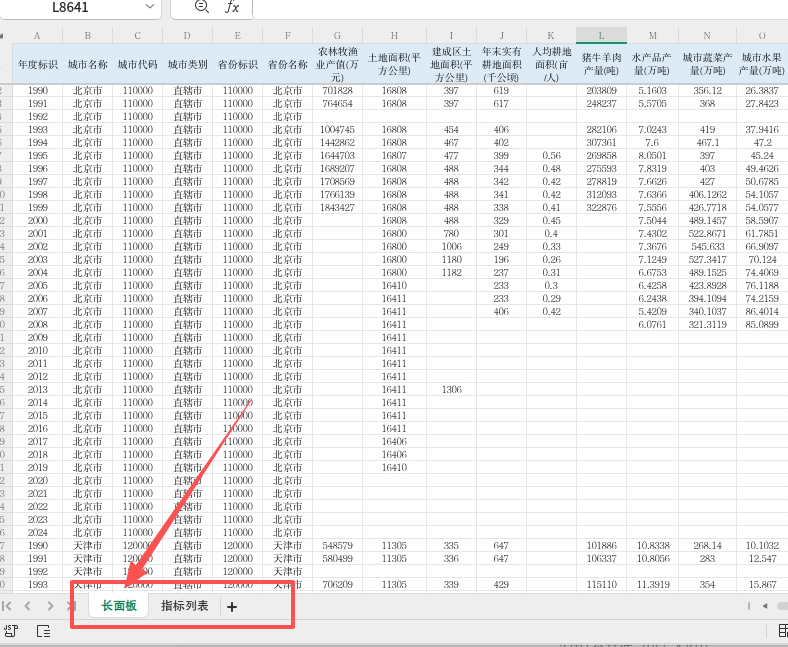Select column G header
This screenshot has width=788, height=647.
click(x=337, y=36)
